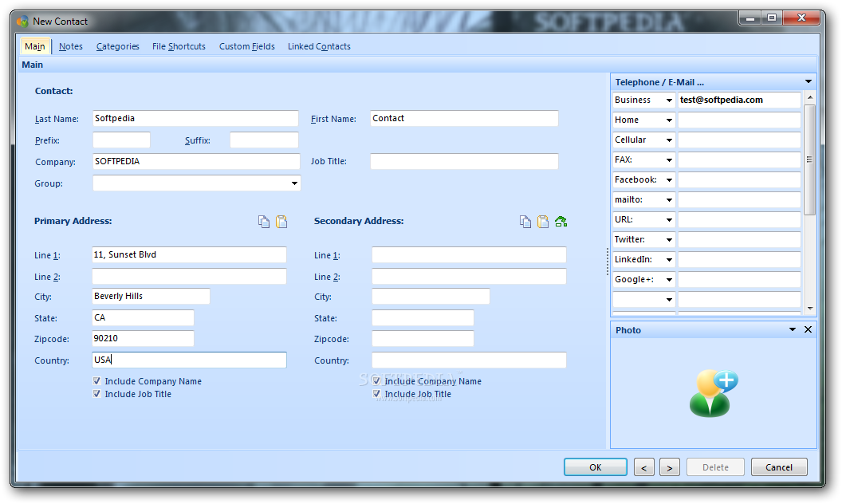Copy the secondary address icon
Viewport: 842px width, 504px height.
525,222
